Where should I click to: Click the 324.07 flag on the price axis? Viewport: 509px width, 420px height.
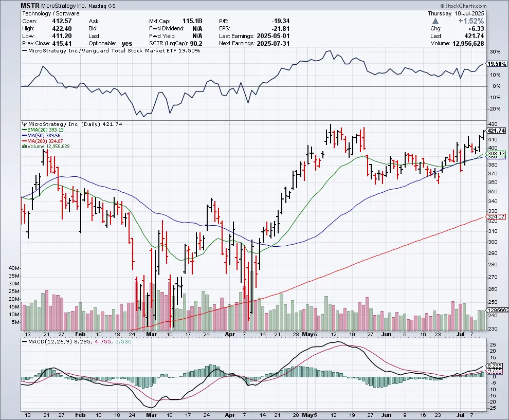click(496, 216)
